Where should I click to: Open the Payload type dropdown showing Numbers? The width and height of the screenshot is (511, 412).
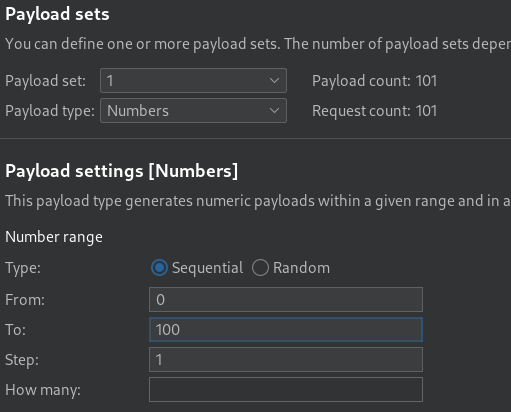[x=193, y=110]
